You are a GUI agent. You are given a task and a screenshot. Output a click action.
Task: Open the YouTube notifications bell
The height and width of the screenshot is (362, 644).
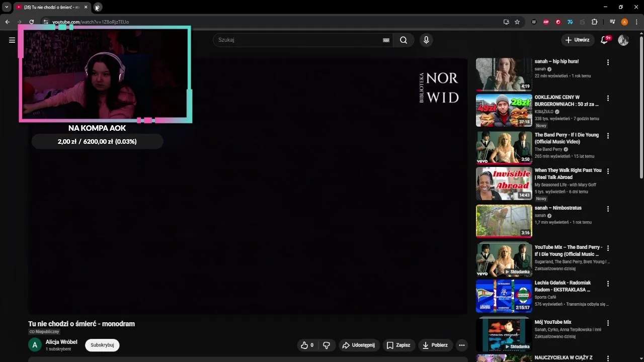(605, 40)
